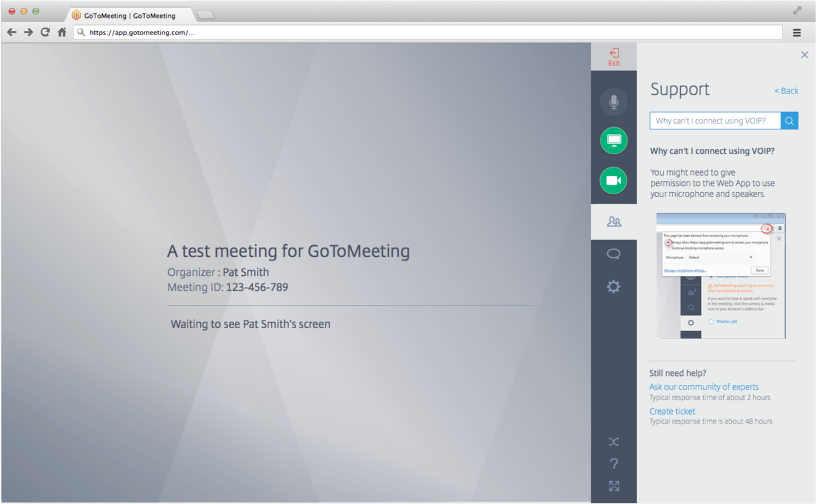816x504 pixels.
Task: Run the support search with magnifier button
Action: click(x=789, y=120)
